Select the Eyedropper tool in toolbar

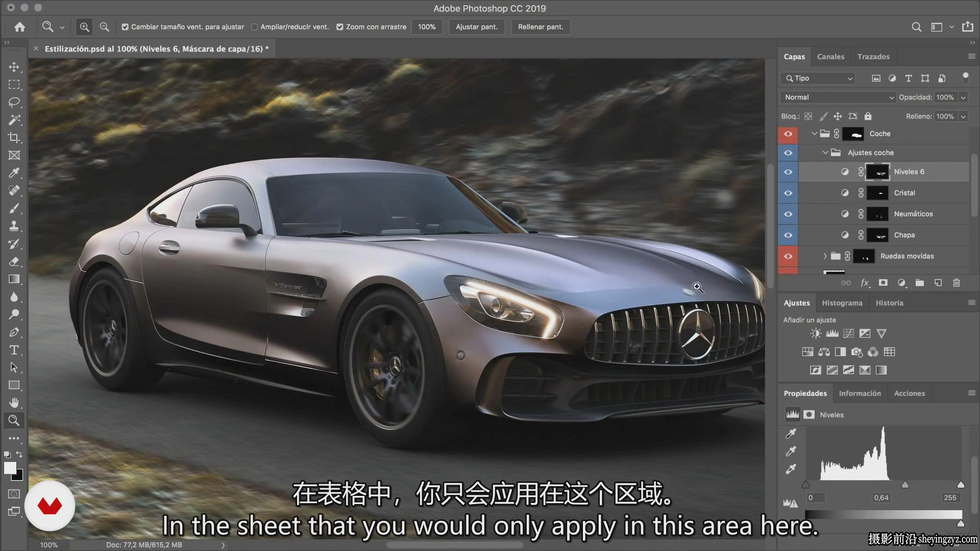click(x=14, y=173)
